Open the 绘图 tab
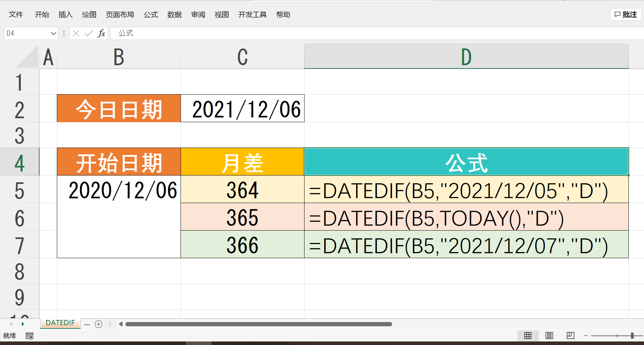The height and width of the screenshot is (345, 644). point(89,14)
